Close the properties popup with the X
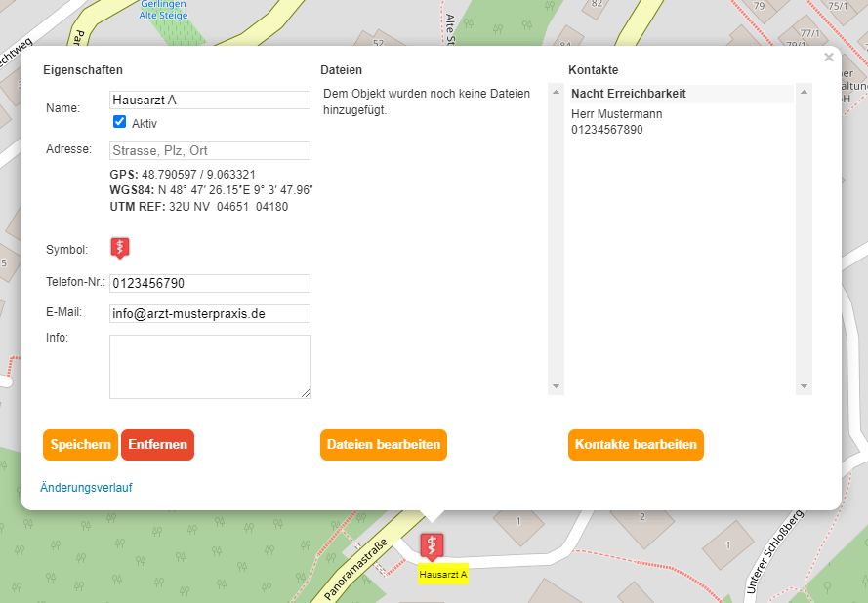Viewport: 868px width, 603px height. (x=829, y=58)
